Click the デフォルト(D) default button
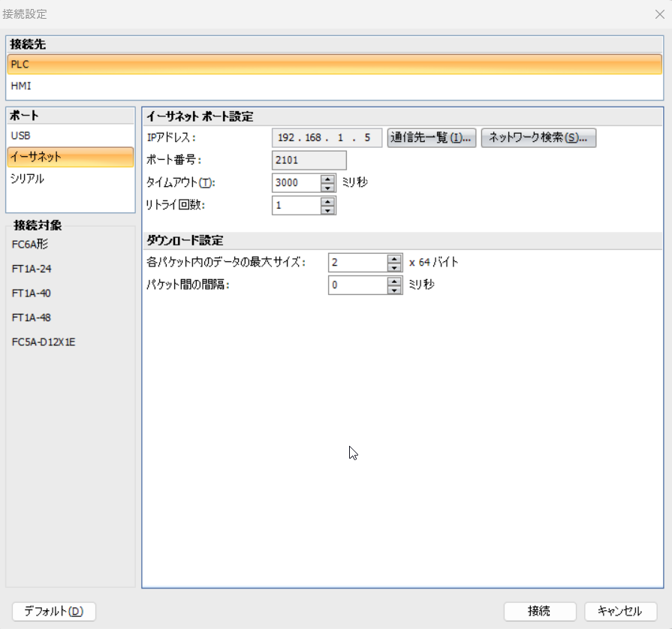 coord(54,611)
